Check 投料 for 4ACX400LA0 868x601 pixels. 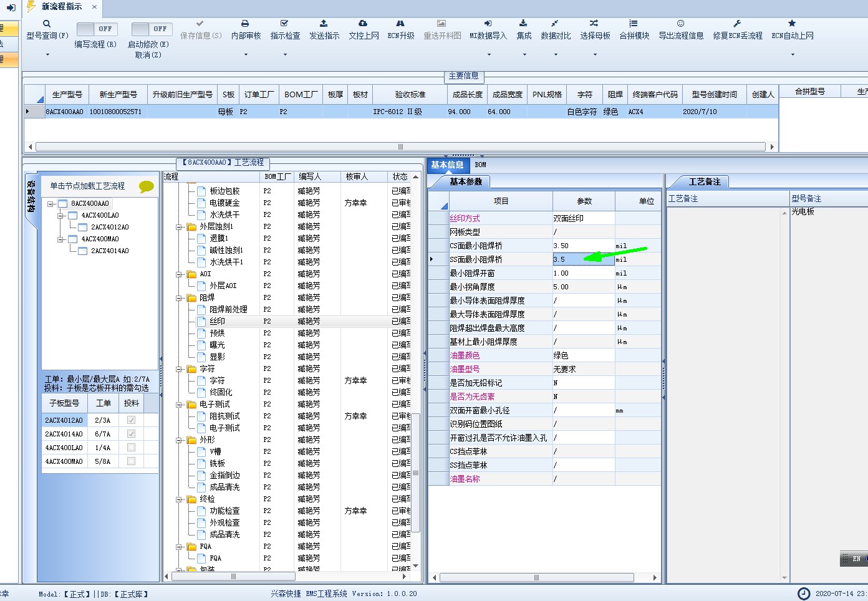(x=131, y=448)
